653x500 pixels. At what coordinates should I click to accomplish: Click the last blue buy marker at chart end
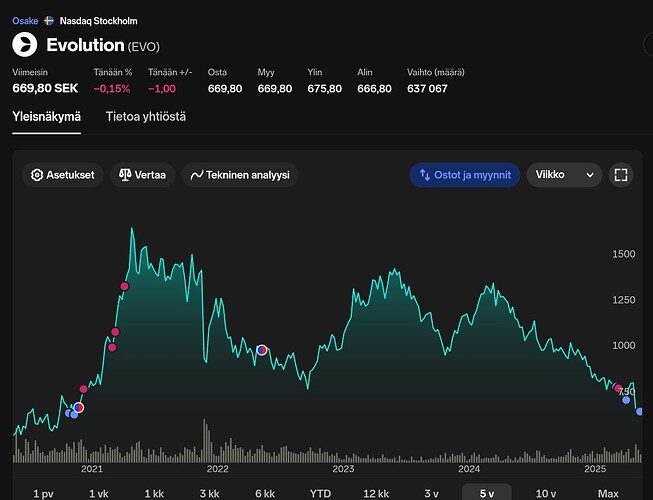click(640, 411)
